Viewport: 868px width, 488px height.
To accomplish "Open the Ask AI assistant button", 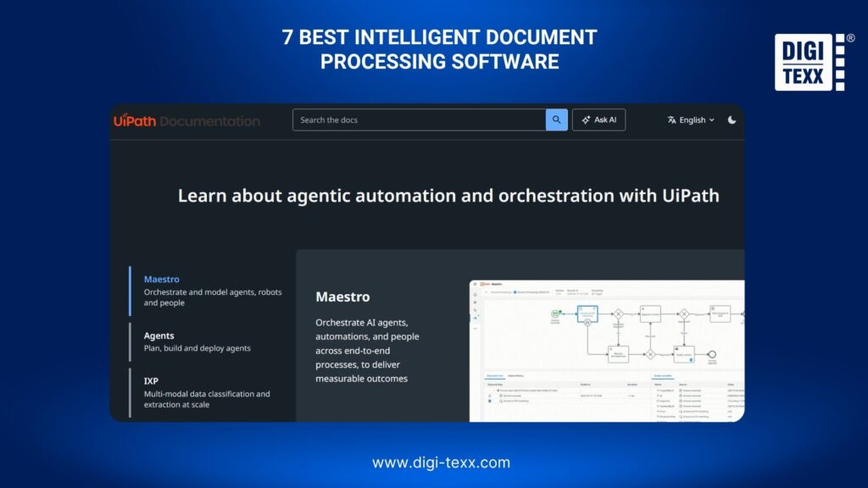I will coord(599,119).
